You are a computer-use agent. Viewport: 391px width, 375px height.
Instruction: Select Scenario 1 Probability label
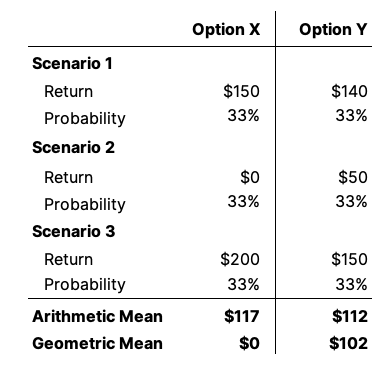pyautogui.click(x=85, y=119)
